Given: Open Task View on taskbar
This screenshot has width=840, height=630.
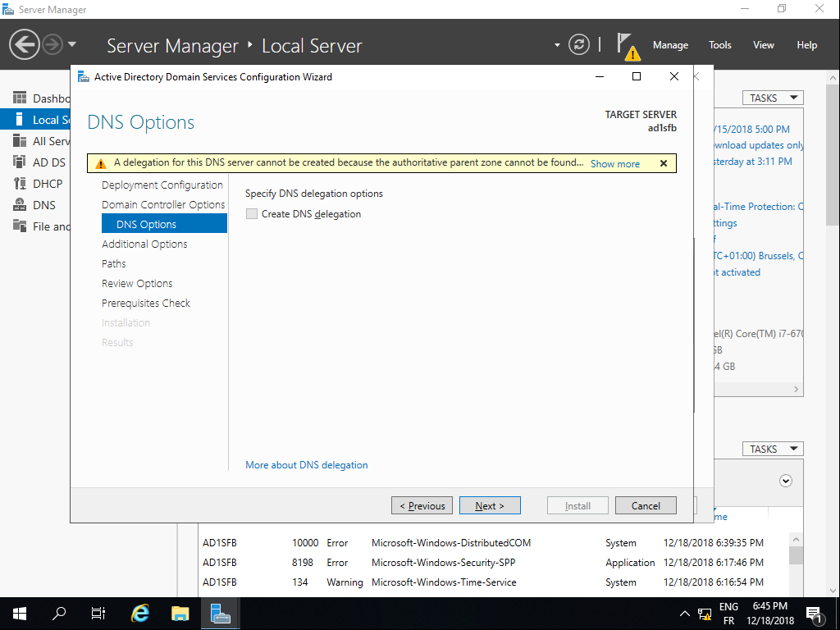Looking at the screenshot, I should point(98,613).
